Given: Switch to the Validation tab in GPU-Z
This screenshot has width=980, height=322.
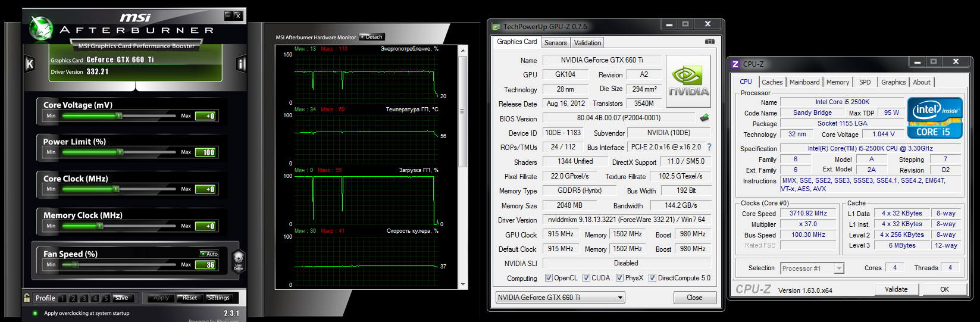Looking at the screenshot, I should pos(587,43).
